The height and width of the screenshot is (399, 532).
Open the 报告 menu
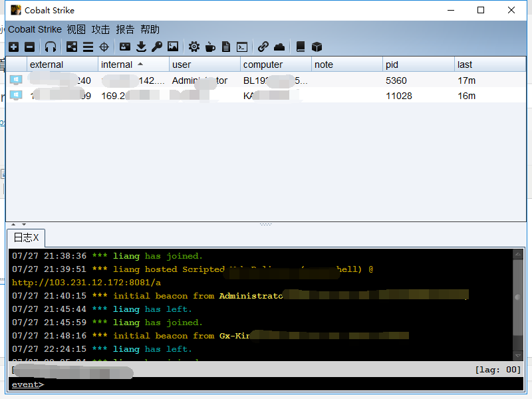pos(125,29)
